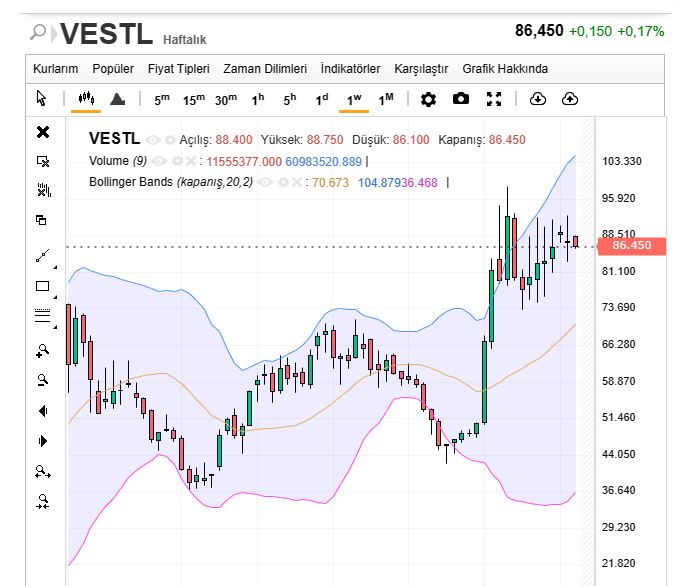Click the cloud upload icon
Viewport: 682px width, 586px height.
[x=570, y=99]
